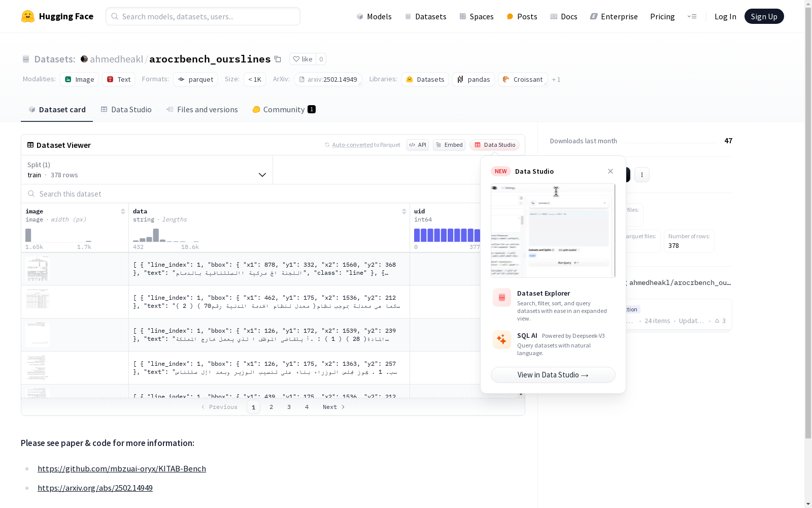Open Docs in the navigation bar
The height and width of the screenshot is (508, 812).
(x=563, y=16)
